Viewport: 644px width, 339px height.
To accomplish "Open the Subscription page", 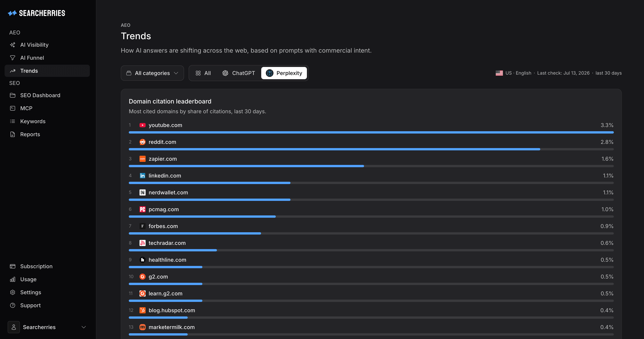I will pos(47,266).
